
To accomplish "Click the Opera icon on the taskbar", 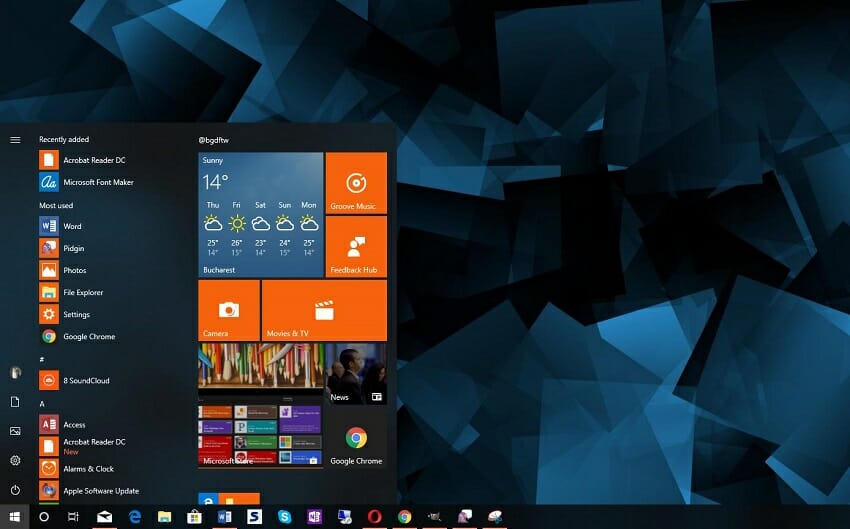I will (x=374, y=517).
